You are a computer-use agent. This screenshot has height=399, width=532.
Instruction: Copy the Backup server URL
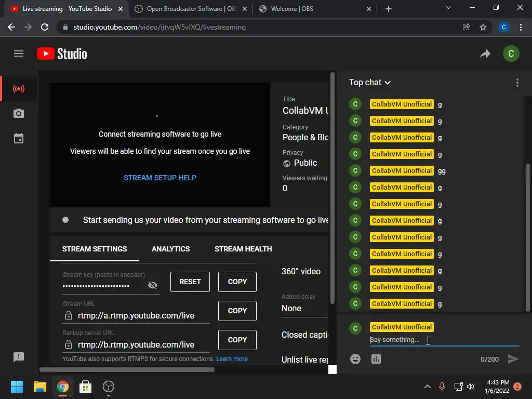237,340
